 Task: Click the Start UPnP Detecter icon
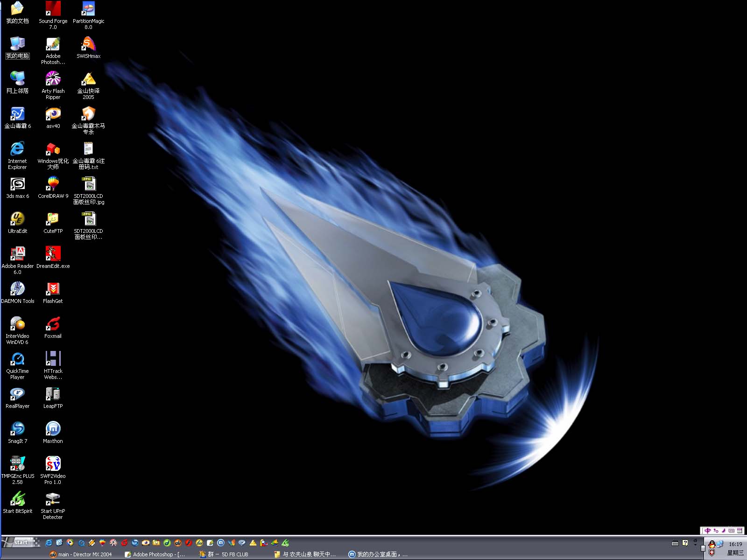click(x=53, y=505)
